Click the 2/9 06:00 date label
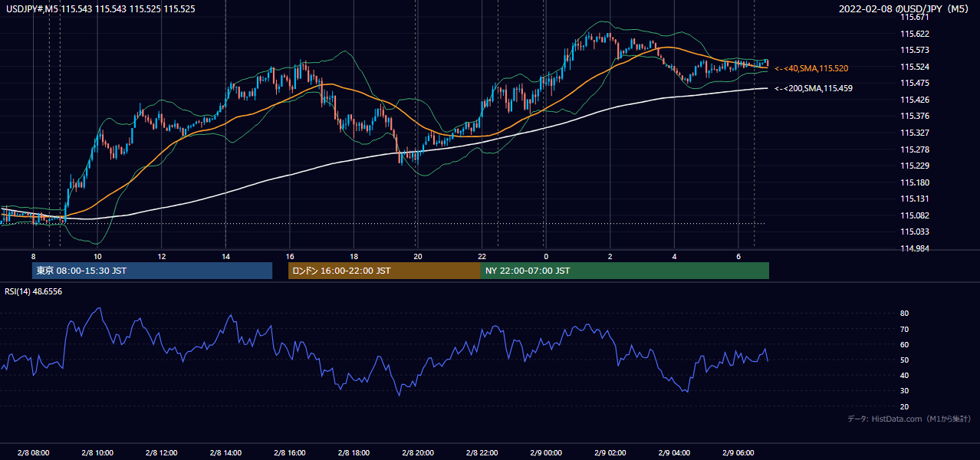Viewport: 980px width, 460px height. (738, 452)
